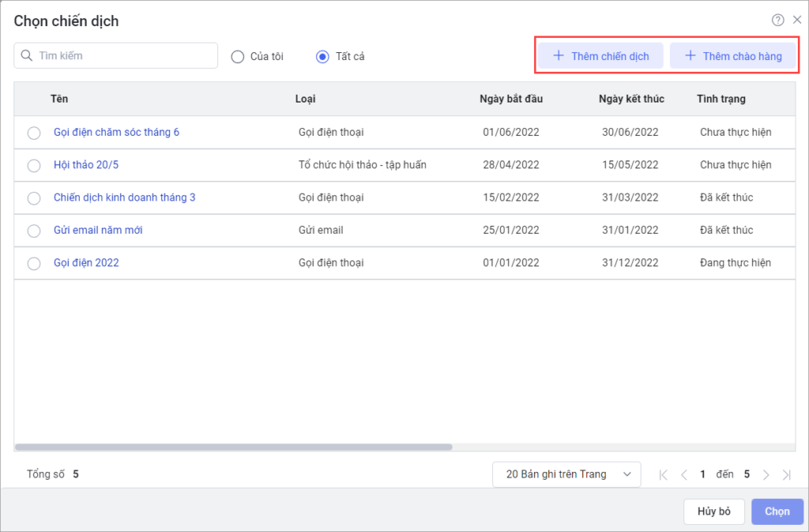
Task: Open the 20 Bản ghi trên Trang dropdown
Action: (566, 474)
